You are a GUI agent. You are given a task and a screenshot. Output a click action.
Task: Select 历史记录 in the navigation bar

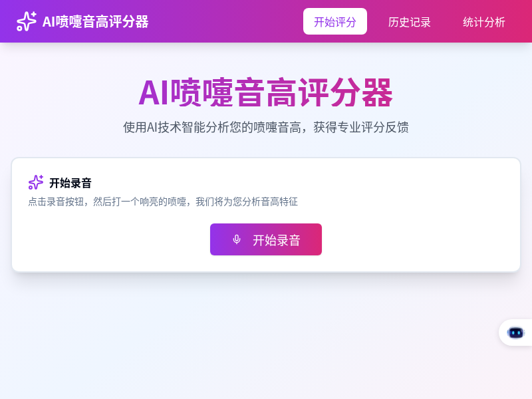(410, 22)
